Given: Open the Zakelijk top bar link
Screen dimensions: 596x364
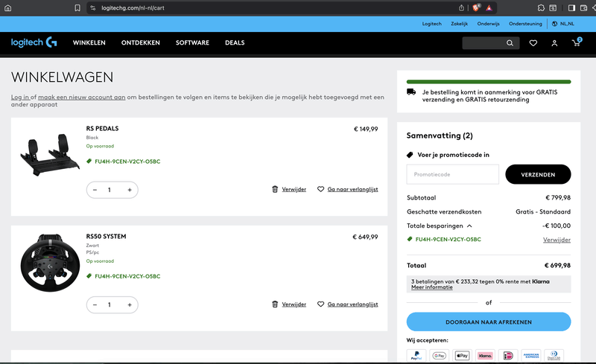Looking at the screenshot, I should pyautogui.click(x=459, y=24).
